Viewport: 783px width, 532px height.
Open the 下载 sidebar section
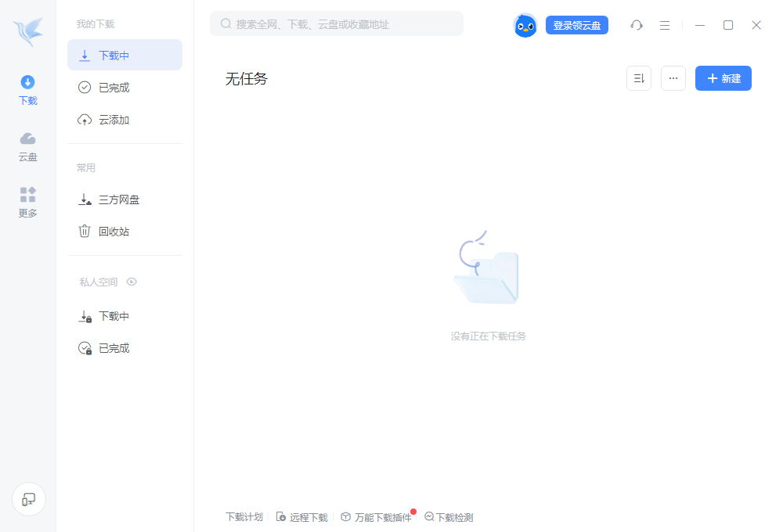coord(28,90)
